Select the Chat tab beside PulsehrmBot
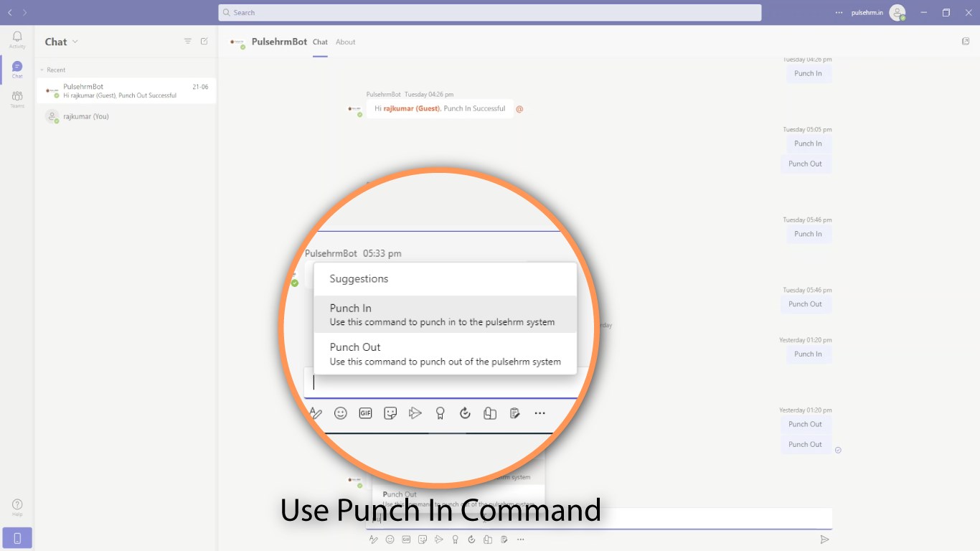980x551 pixels. tap(320, 42)
